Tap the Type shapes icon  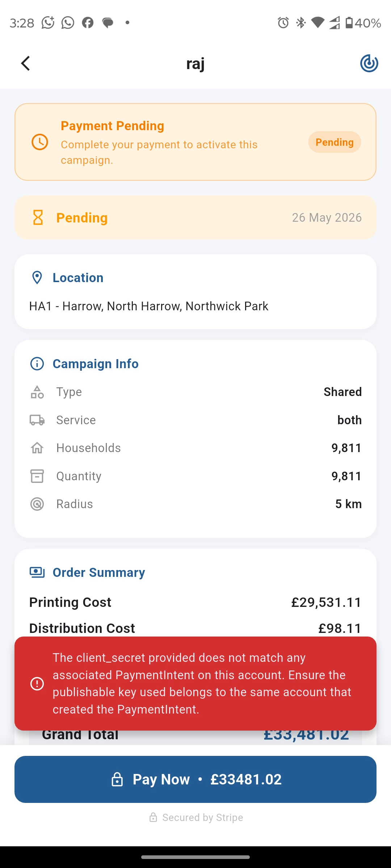[x=37, y=392]
